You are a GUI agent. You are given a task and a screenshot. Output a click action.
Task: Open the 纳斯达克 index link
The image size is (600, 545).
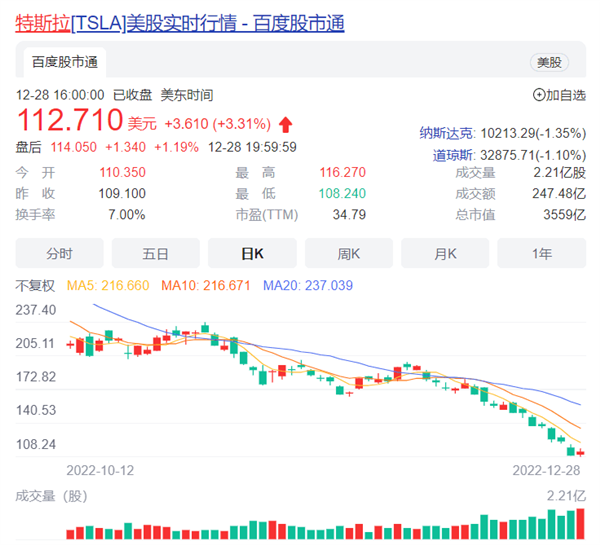[x=446, y=133]
